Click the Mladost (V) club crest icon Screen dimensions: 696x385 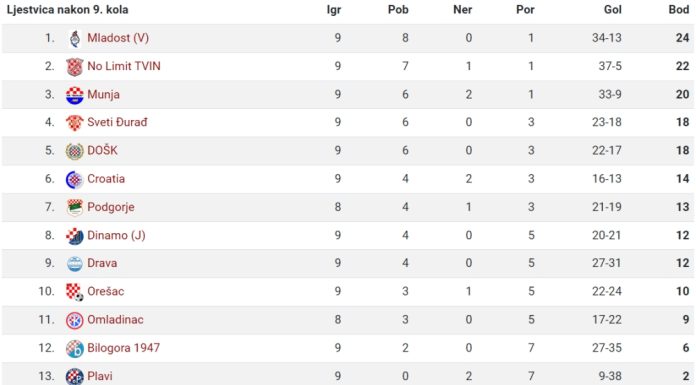click(x=75, y=39)
